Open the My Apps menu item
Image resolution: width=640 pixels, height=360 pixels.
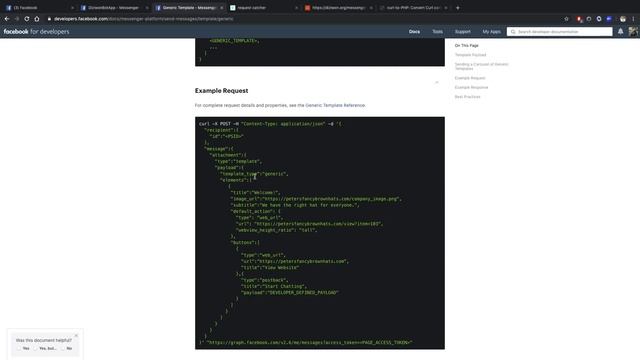click(491, 31)
